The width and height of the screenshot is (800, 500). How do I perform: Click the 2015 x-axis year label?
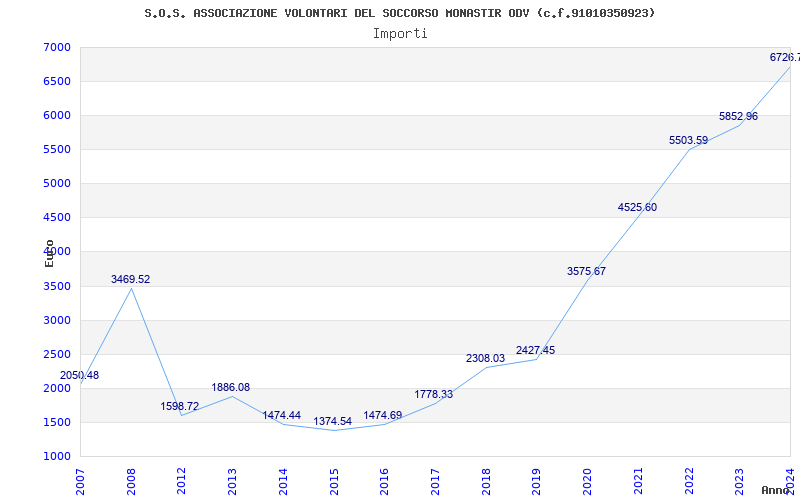click(334, 481)
